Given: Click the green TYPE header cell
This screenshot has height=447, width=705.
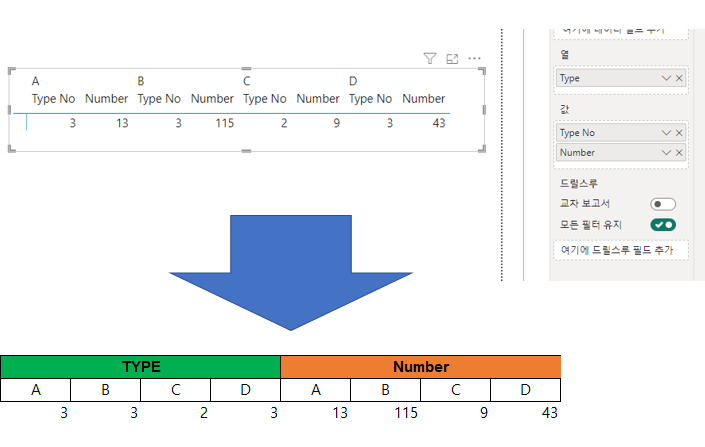Looking at the screenshot, I should pyautogui.click(x=141, y=367).
